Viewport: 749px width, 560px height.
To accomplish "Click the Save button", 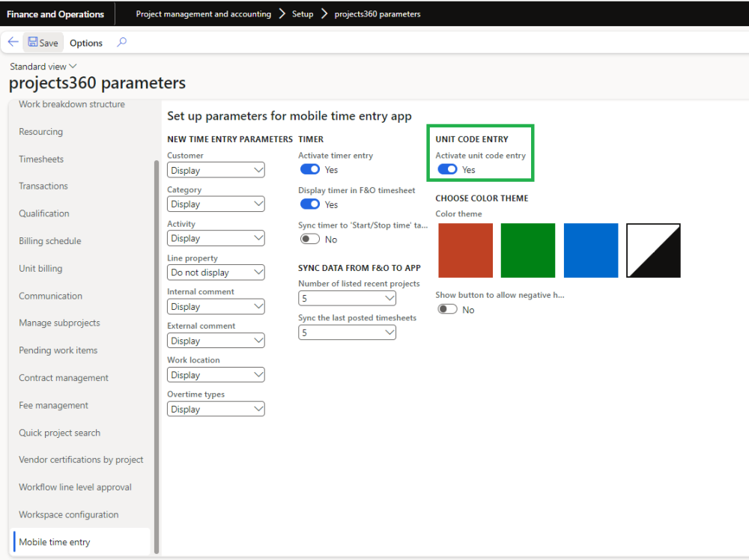I will (x=43, y=43).
